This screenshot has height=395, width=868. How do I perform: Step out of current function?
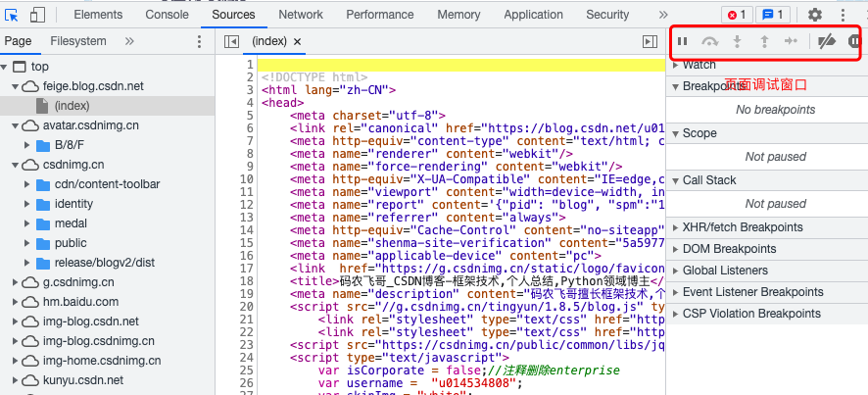tap(764, 41)
